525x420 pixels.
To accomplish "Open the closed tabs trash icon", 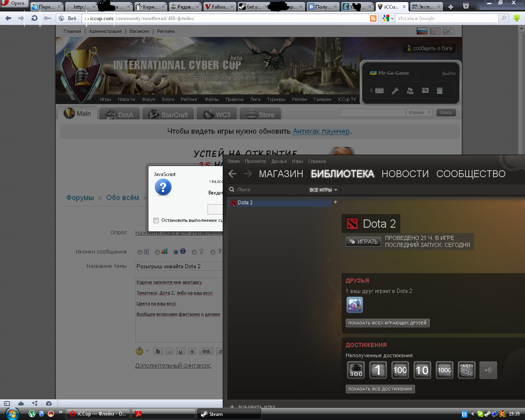I will [466, 6].
